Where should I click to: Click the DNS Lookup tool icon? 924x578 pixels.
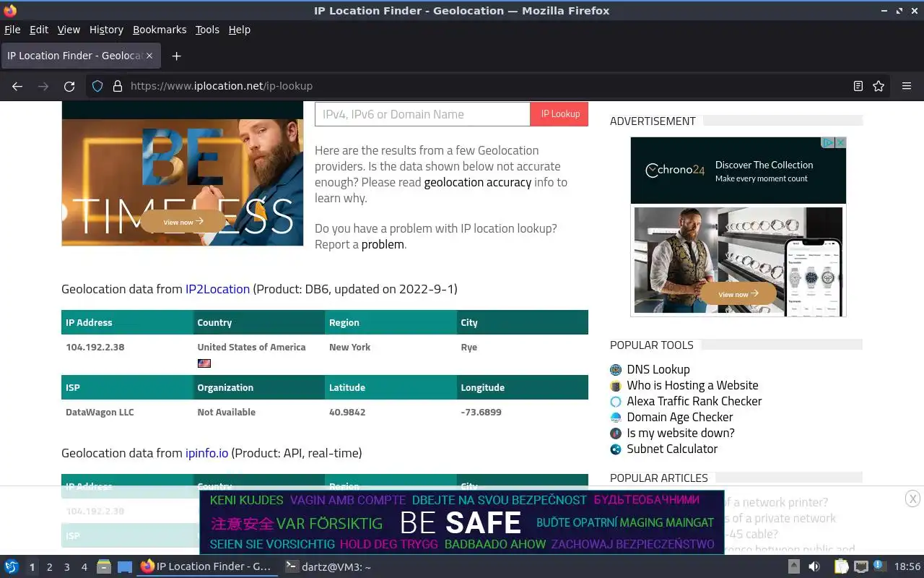pos(616,370)
